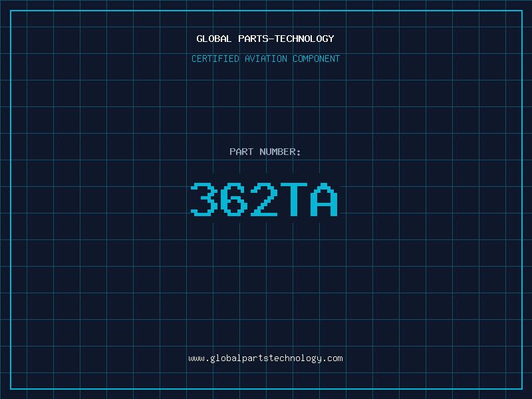
Task: Select the part number 362TA
Action: point(264,199)
